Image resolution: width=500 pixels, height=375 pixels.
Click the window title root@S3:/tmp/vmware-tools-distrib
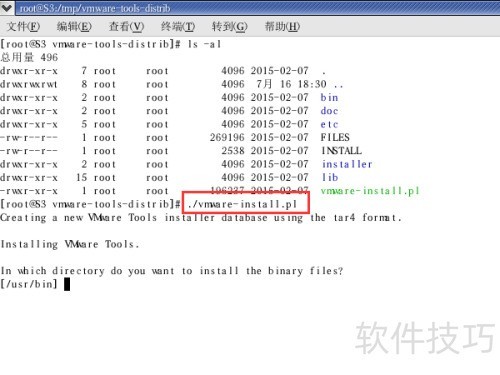95,8
